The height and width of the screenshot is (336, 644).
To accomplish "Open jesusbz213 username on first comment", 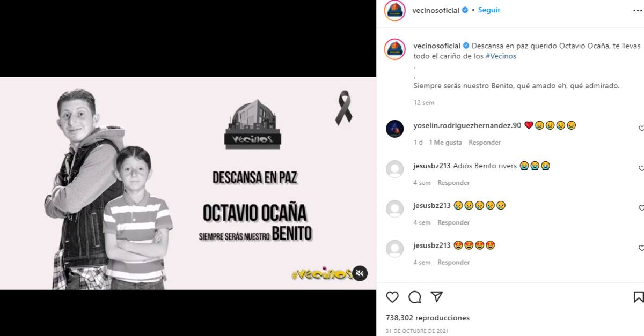I will point(432,166).
